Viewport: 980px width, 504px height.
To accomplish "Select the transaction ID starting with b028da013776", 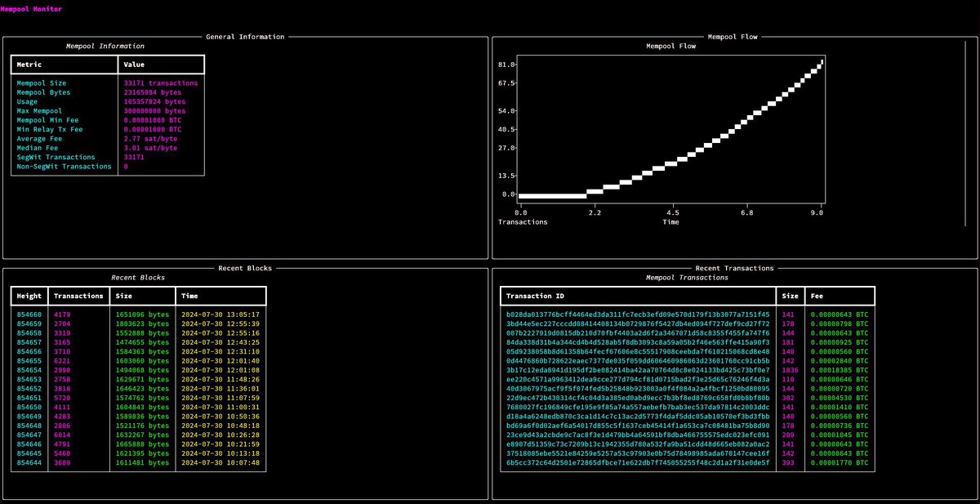I will (638, 314).
